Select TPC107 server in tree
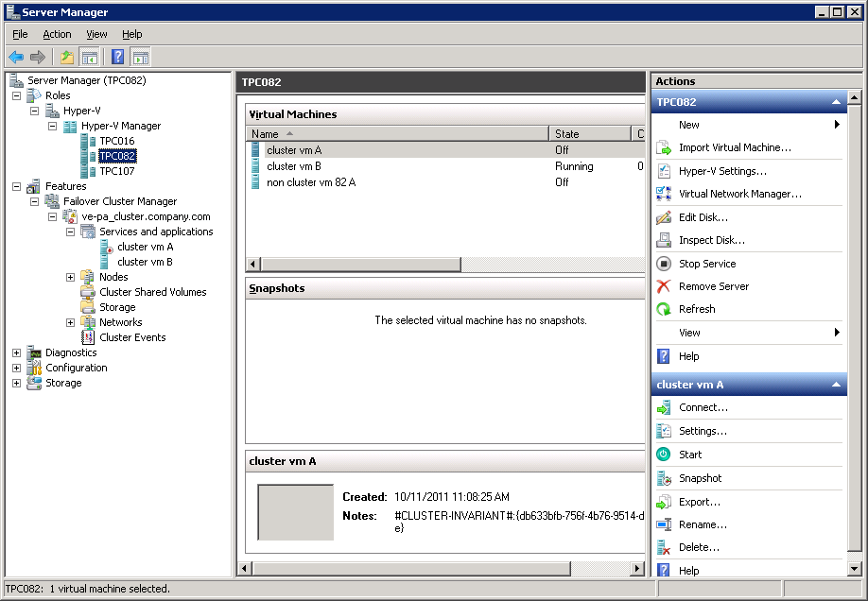Screen dimensions: 868x601 tap(117, 171)
